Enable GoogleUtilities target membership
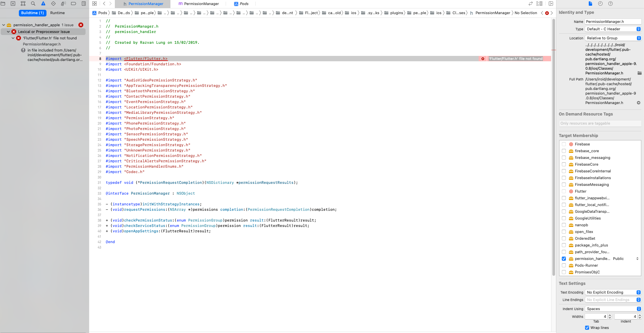 click(x=564, y=218)
